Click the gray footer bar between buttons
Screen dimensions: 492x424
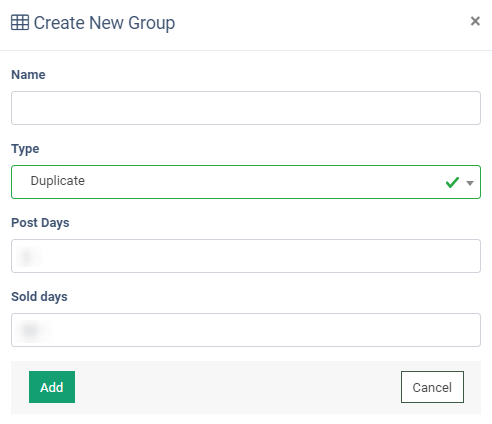[238, 387]
